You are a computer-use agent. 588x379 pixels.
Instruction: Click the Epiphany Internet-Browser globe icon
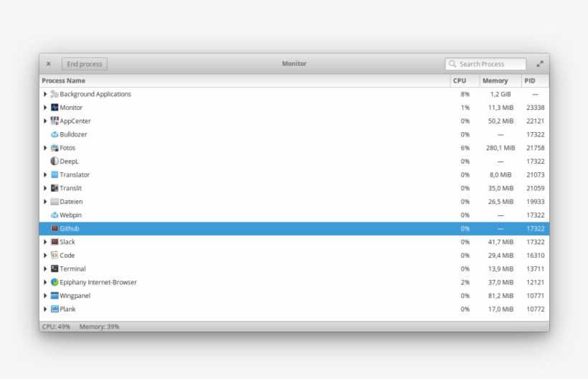(x=54, y=282)
